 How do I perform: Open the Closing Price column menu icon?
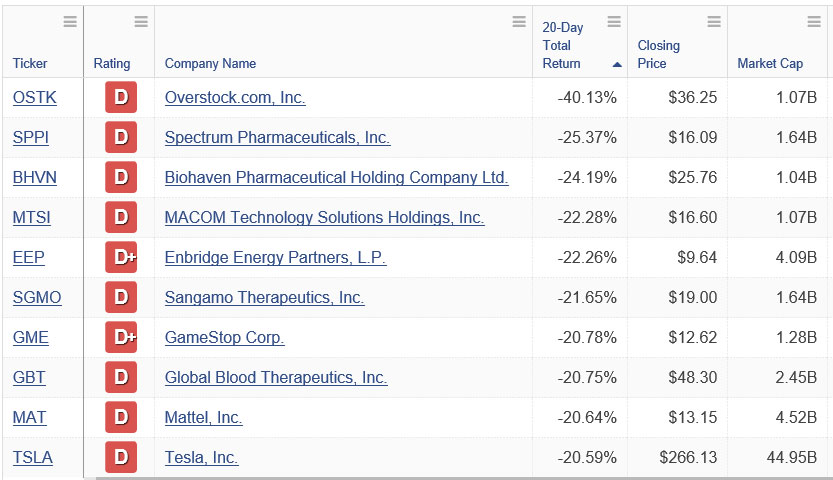click(x=714, y=22)
